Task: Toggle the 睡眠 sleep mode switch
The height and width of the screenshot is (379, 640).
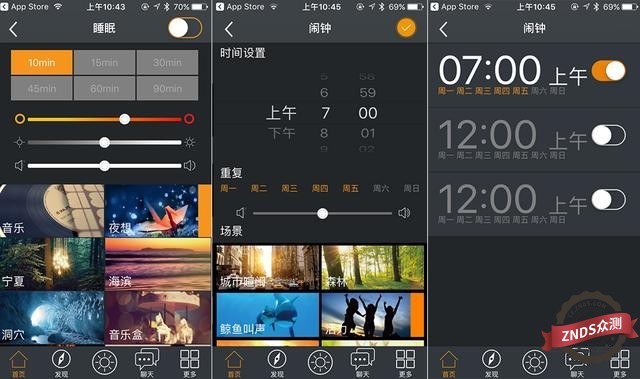Action: 185,28
